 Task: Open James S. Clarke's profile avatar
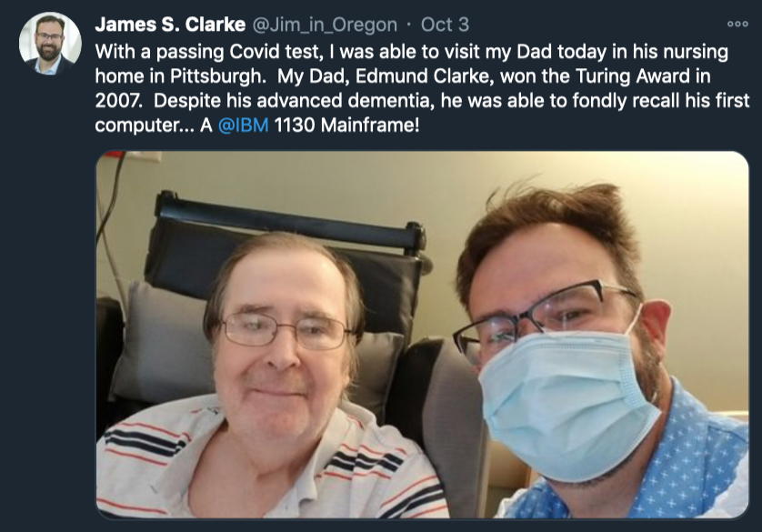(50, 44)
